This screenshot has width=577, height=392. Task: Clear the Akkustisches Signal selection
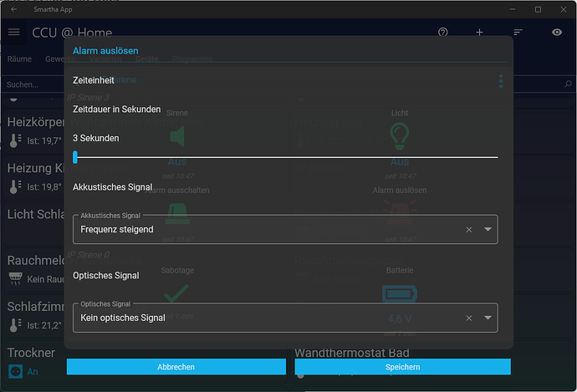pos(469,229)
